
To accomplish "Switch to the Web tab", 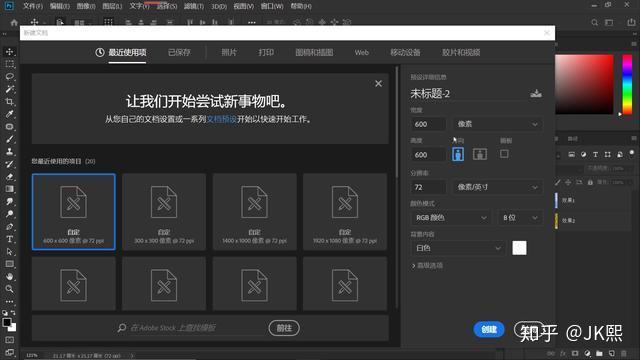I will 362,52.
